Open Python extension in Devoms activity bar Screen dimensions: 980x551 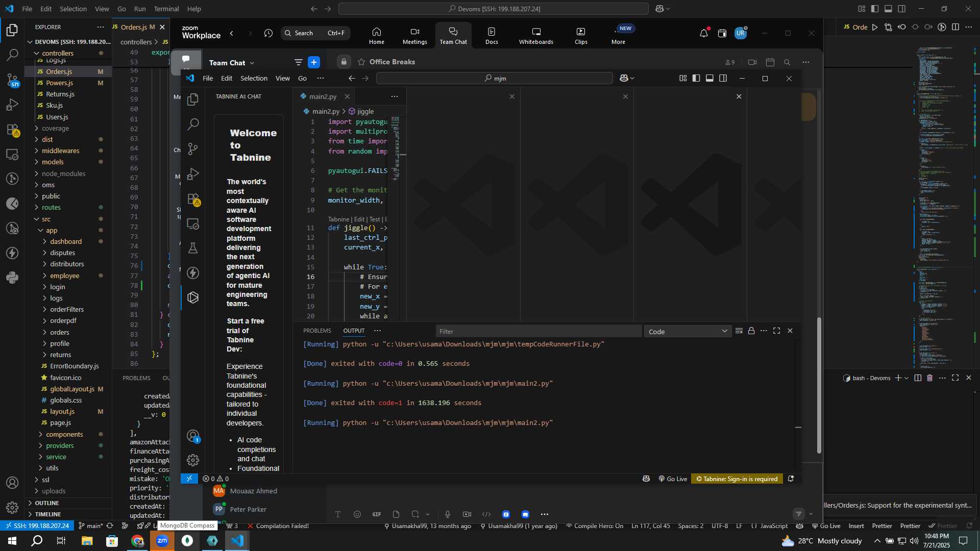(12, 278)
